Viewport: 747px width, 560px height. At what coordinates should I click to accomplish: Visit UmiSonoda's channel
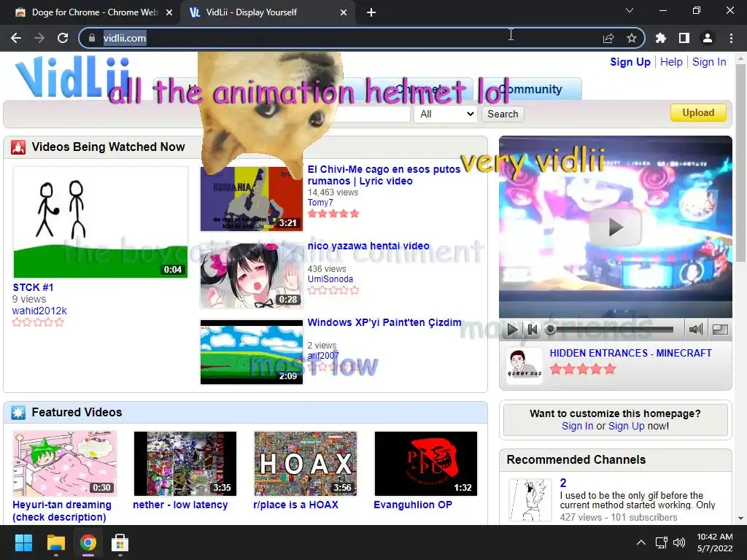tap(330, 279)
